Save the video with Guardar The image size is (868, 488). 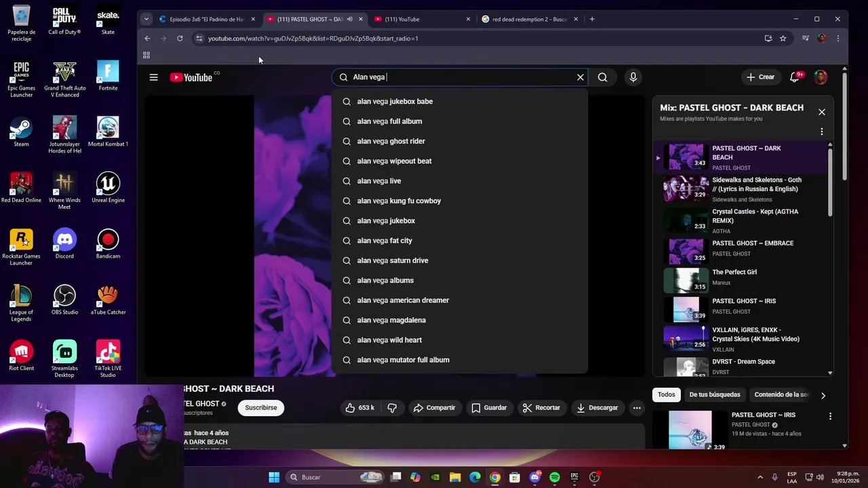[489, 408]
